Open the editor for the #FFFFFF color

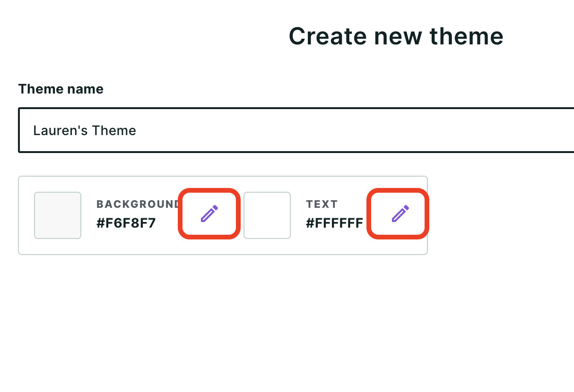point(400,213)
